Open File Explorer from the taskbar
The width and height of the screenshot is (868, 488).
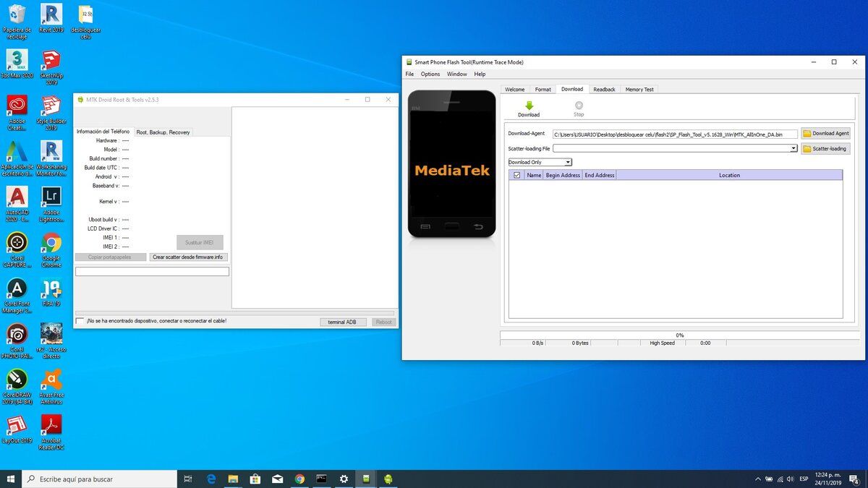pos(233,479)
